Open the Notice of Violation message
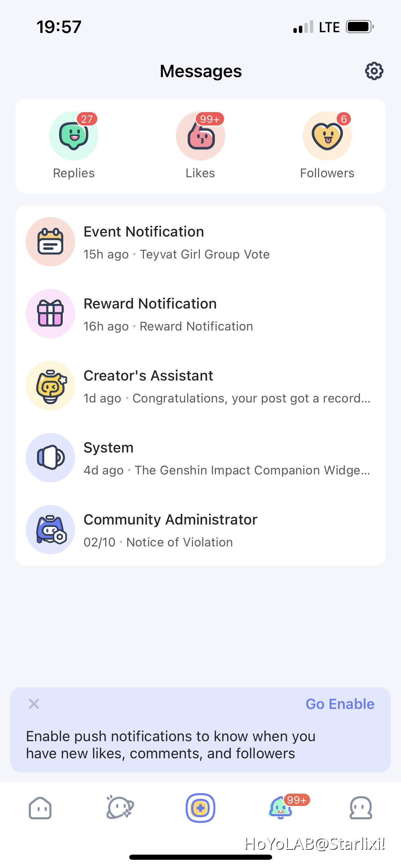The width and height of the screenshot is (401, 868). (x=200, y=530)
